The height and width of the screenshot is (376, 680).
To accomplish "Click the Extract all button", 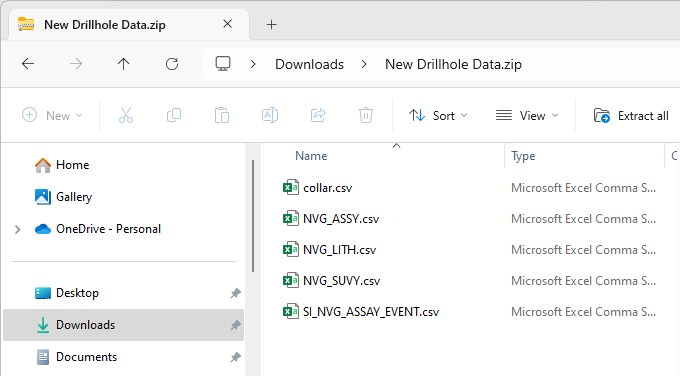I will pyautogui.click(x=631, y=116).
